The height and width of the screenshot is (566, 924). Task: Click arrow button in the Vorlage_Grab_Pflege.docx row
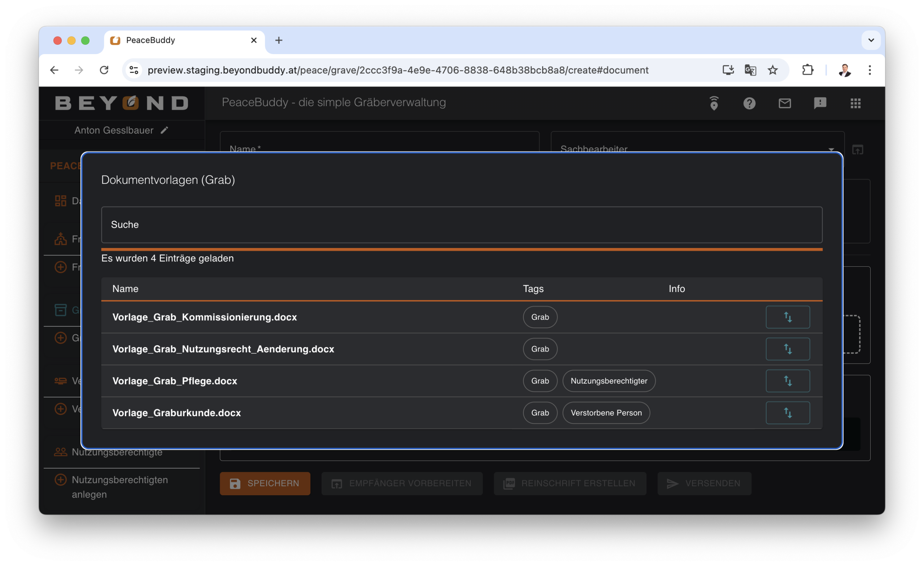[788, 381]
